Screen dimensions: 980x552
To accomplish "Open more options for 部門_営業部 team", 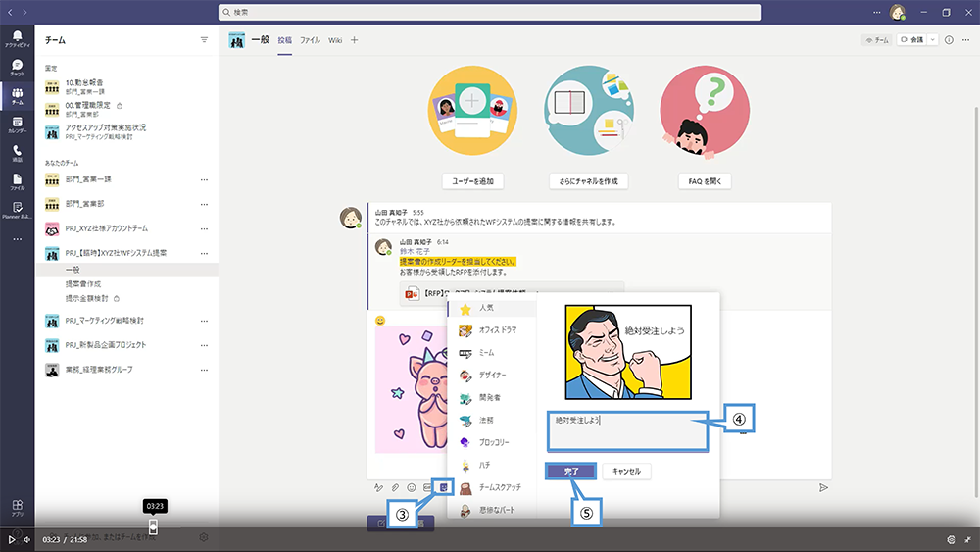I will point(205,204).
